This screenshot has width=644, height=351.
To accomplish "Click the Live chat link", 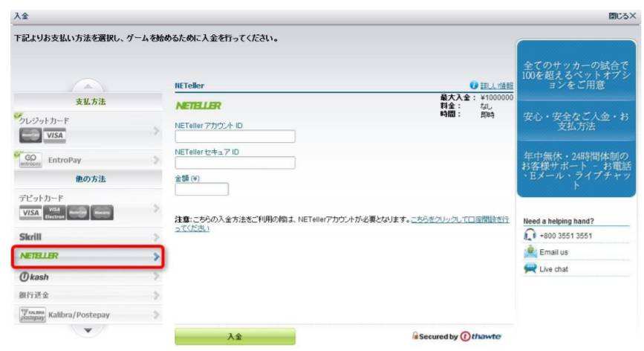I will point(553,269).
